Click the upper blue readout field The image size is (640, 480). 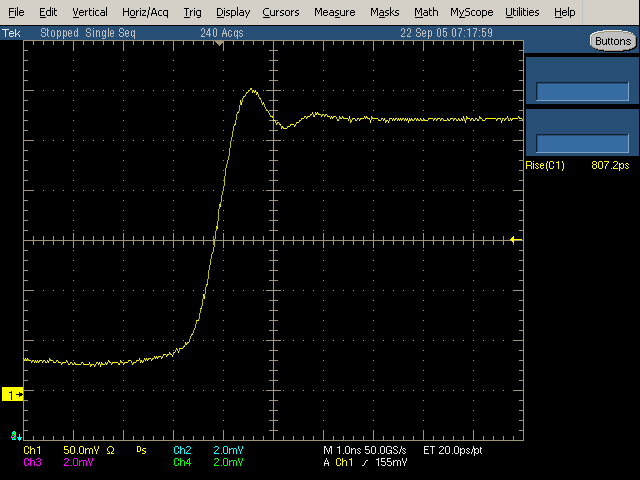581,91
